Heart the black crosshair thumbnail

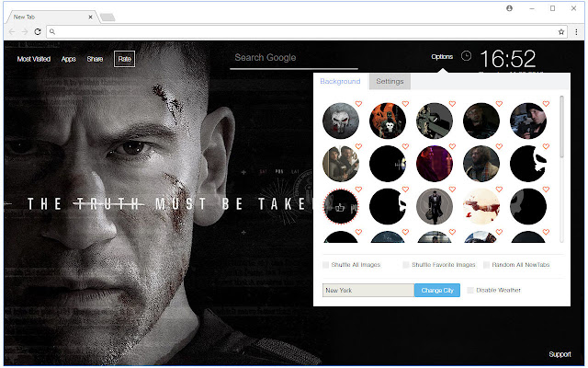pyautogui.click(x=405, y=146)
